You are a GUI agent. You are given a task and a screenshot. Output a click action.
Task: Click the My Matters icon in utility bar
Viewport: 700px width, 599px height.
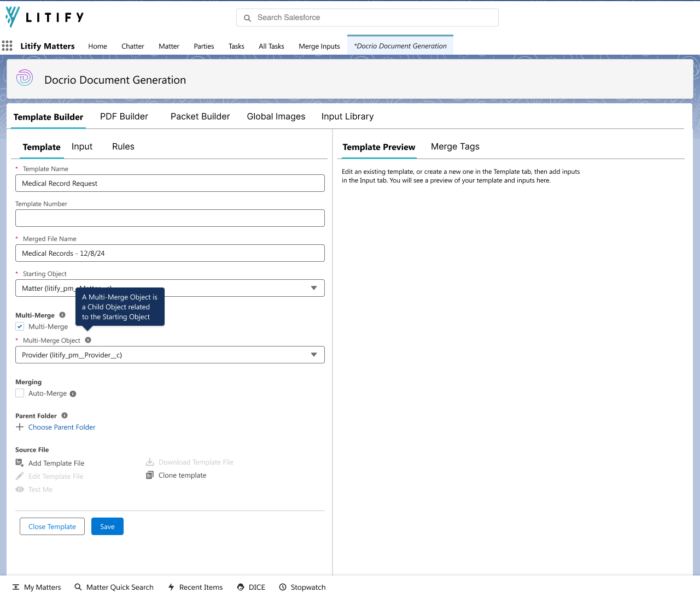pos(16,587)
